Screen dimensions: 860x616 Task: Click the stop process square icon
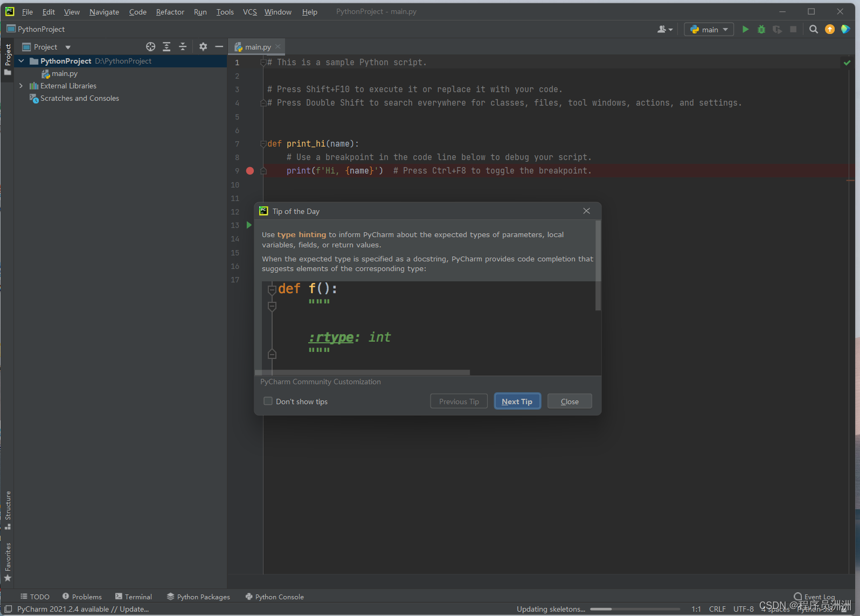[x=793, y=30]
